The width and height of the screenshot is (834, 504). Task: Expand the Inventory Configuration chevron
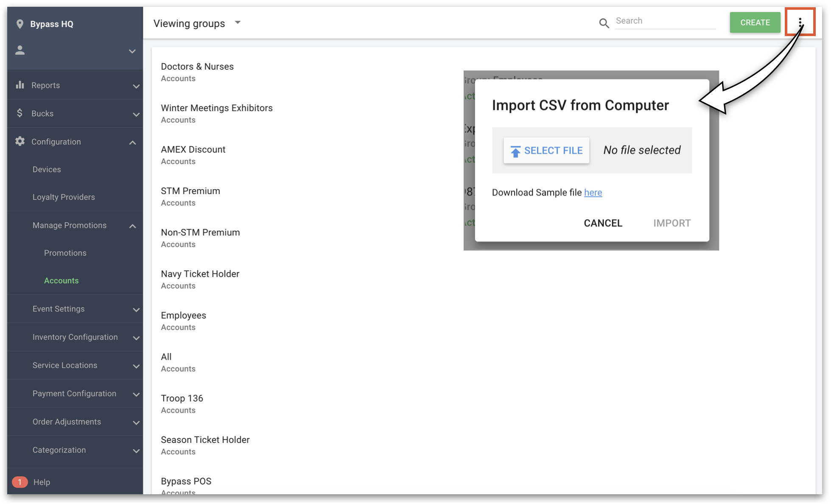136,338
